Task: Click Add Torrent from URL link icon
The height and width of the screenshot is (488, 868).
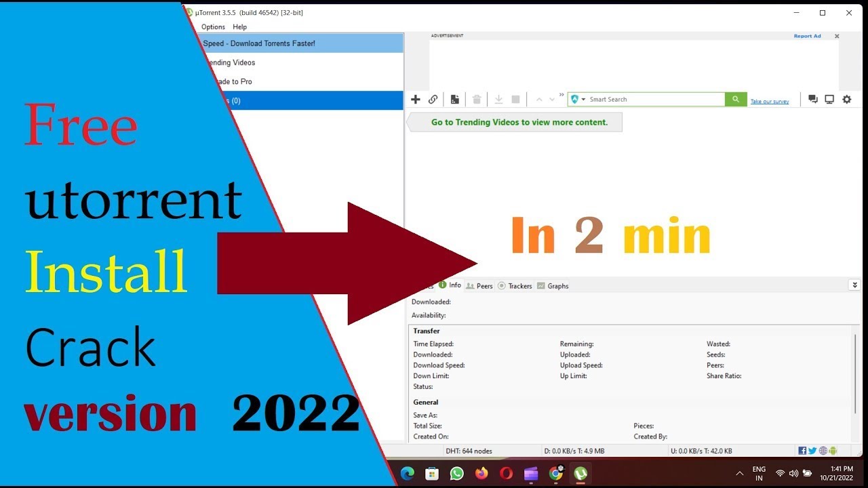Action: (x=433, y=100)
